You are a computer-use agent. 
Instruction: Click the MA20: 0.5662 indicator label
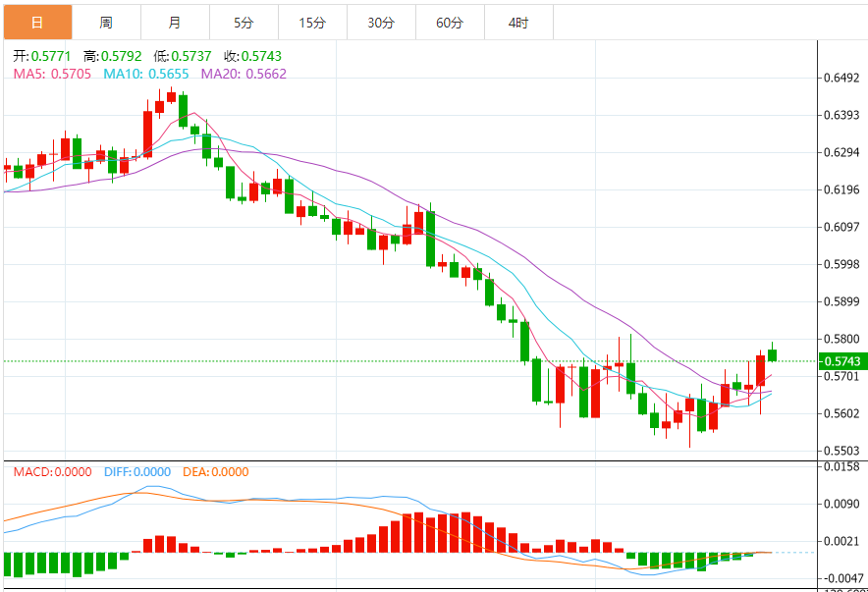244,74
